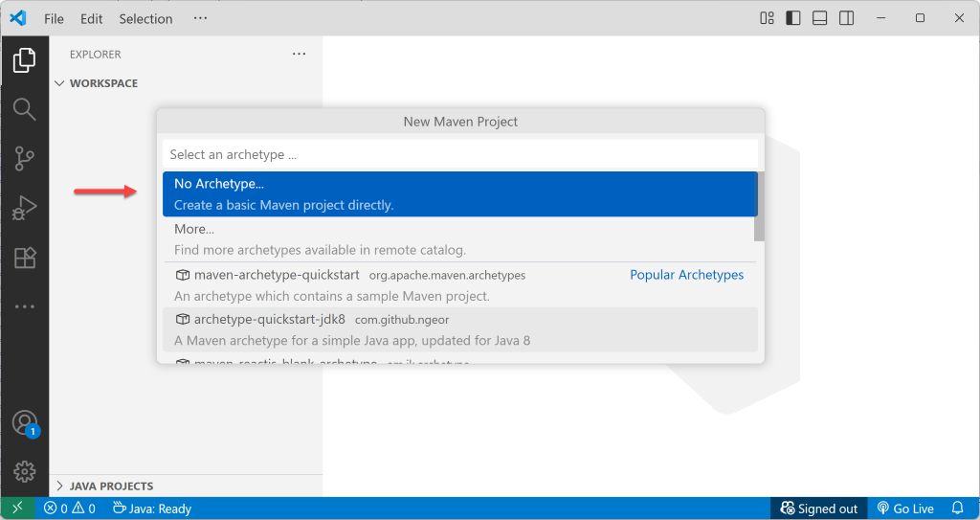Click the notifications bell in status bar

tap(957, 509)
